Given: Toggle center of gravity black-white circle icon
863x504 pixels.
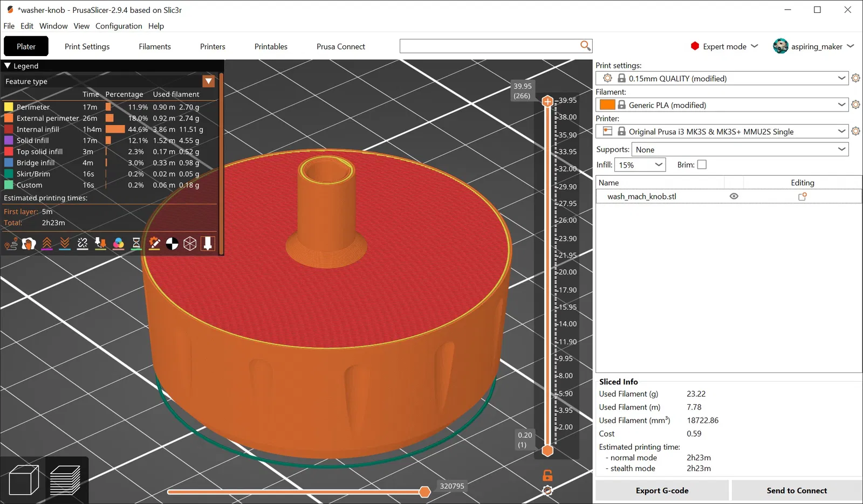Looking at the screenshot, I should click(x=172, y=244).
